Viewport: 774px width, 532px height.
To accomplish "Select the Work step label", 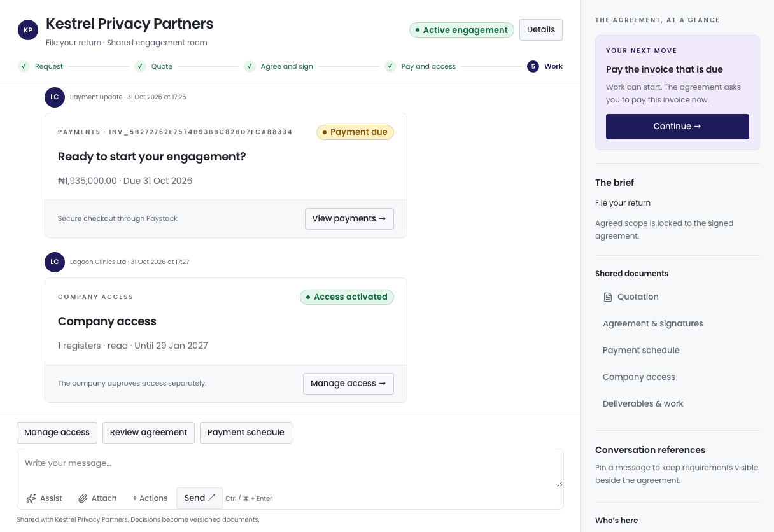I will 553,66.
